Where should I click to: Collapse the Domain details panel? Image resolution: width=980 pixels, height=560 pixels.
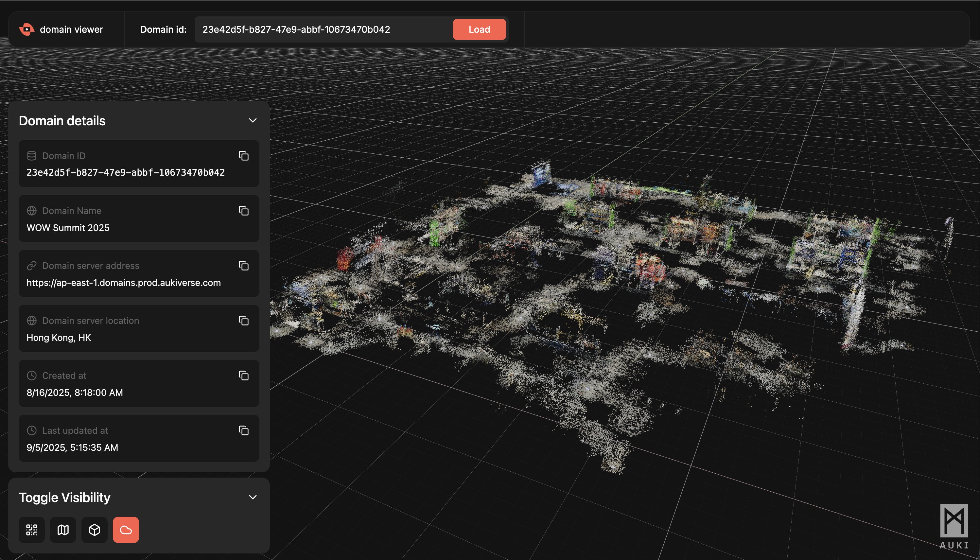click(253, 120)
